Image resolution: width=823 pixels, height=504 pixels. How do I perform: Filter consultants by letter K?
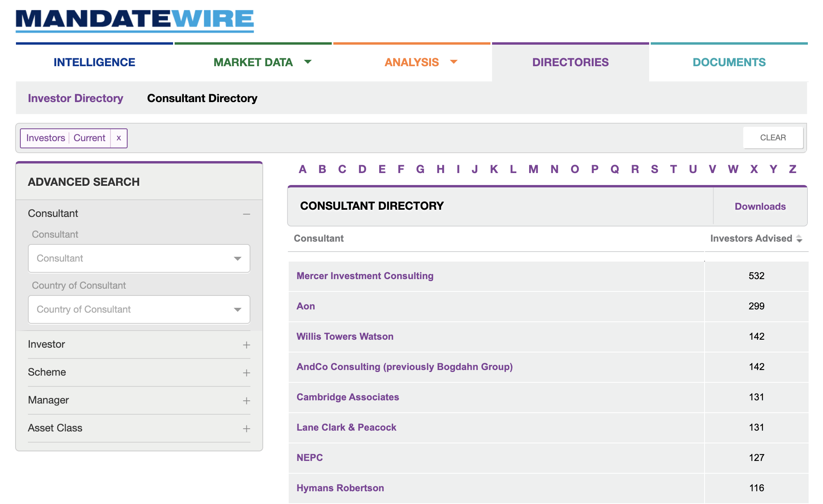click(x=494, y=169)
